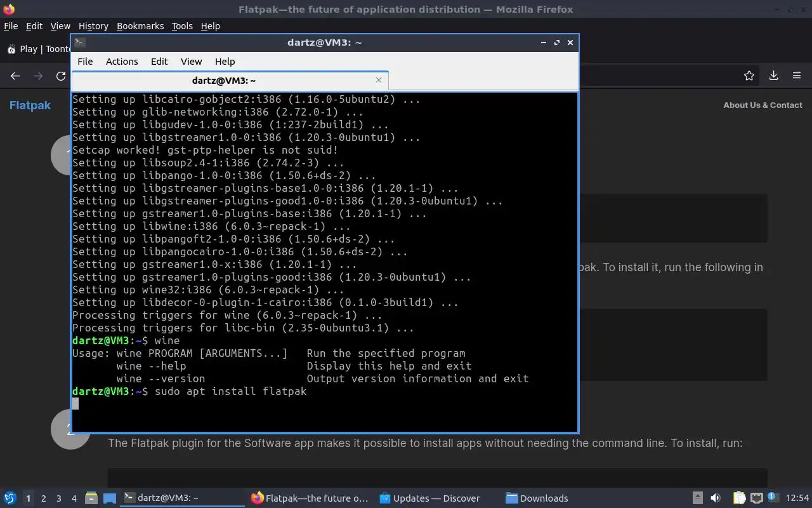Viewport: 812px width, 508px height.
Task: Open Firefox View menu
Action: 60,26
